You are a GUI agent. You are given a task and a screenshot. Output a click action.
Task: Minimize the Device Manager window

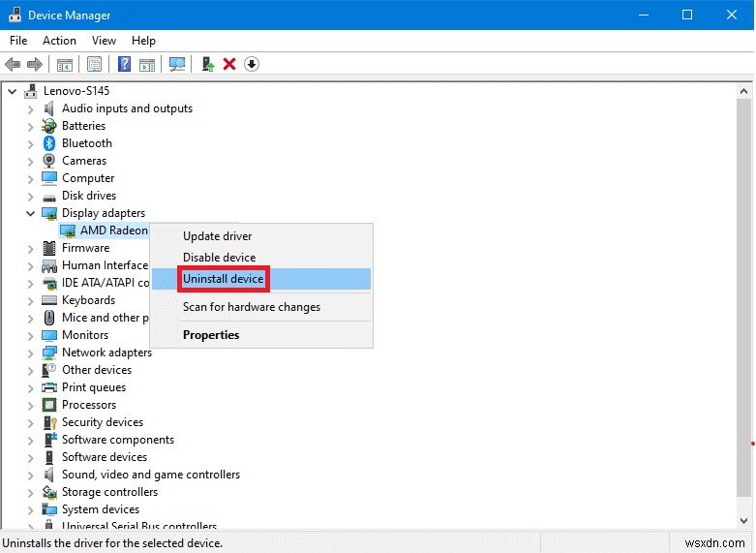coord(643,15)
